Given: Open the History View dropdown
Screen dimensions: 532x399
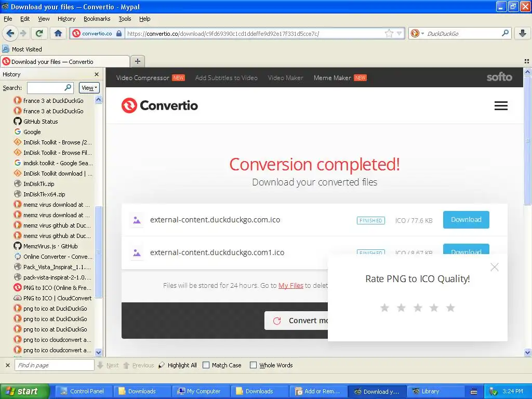Looking at the screenshot, I should (x=89, y=88).
